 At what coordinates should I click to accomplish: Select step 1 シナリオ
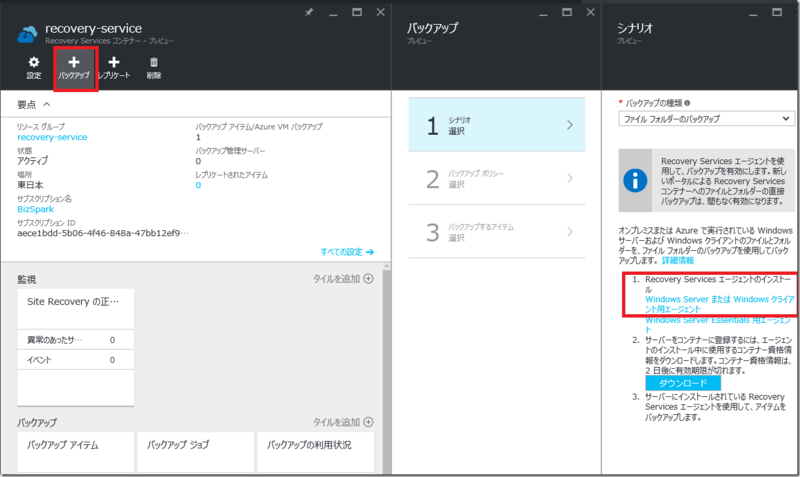coord(496,125)
